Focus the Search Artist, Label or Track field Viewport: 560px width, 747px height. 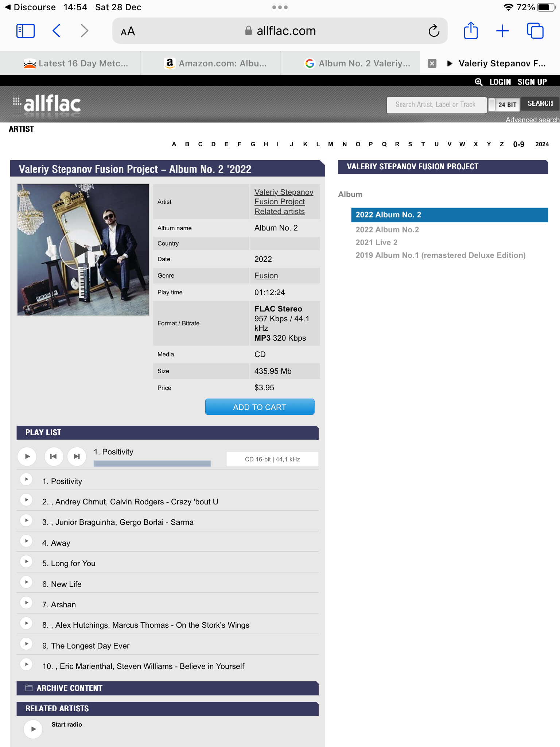click(436, 105)
